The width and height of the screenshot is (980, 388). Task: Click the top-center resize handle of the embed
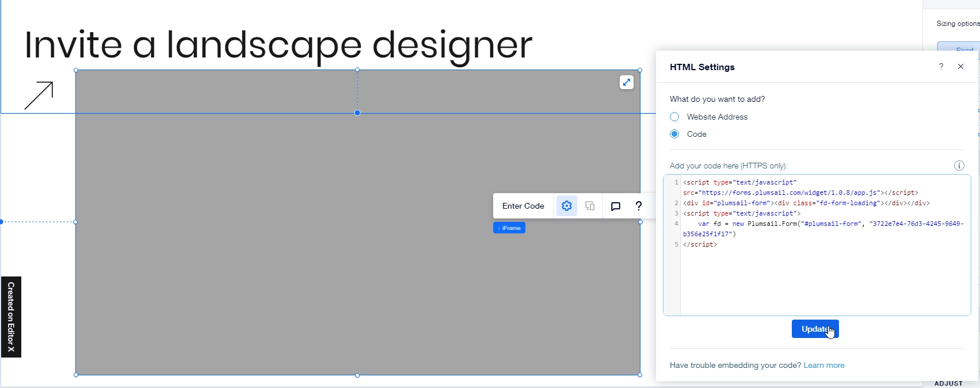click(357, 70)
